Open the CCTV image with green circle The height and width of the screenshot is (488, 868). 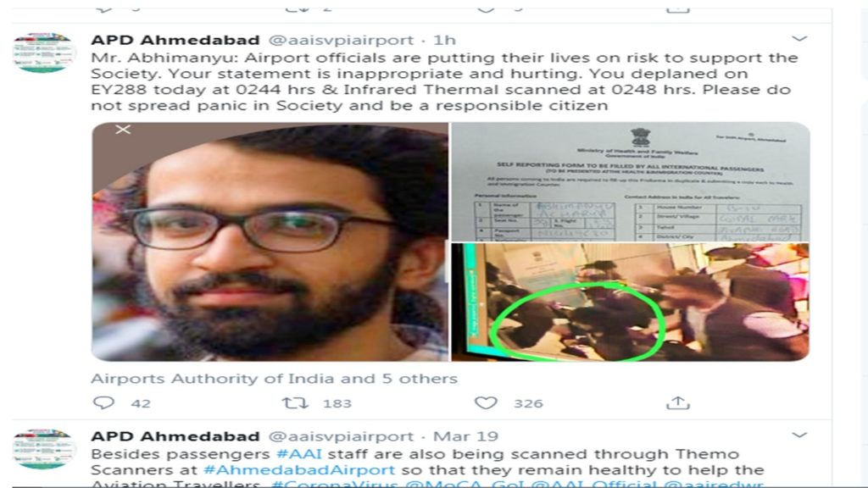[631, 302]
